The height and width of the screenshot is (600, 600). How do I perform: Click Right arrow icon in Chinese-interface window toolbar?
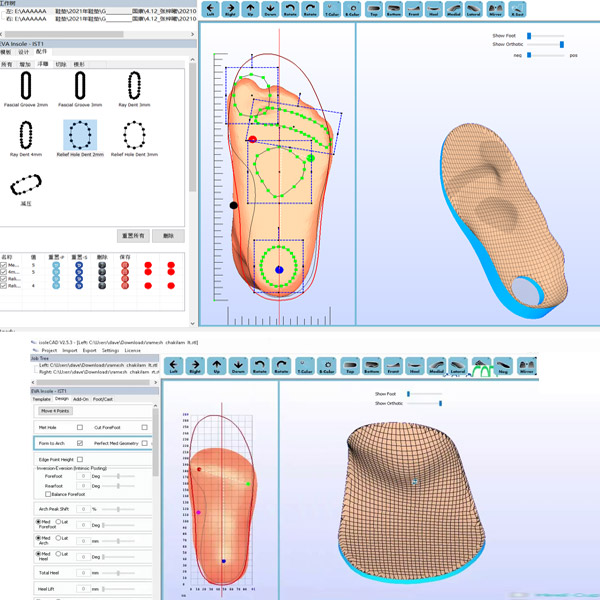230,9
